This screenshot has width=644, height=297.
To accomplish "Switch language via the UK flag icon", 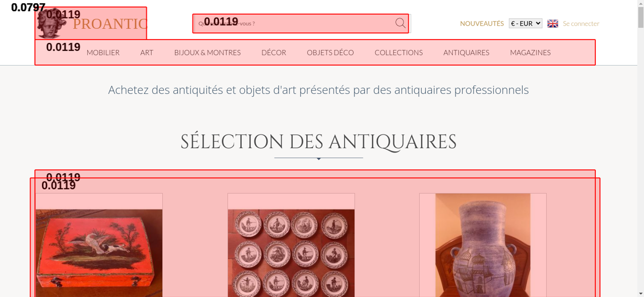I will [553, 23].
